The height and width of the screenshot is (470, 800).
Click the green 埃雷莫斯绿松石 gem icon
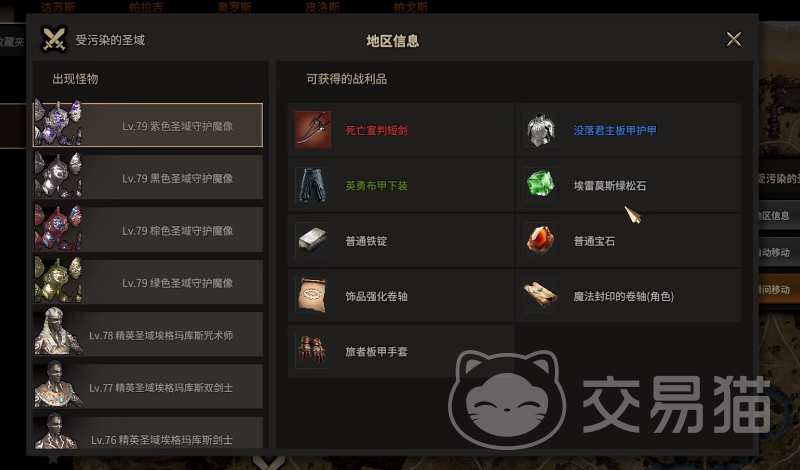coord(540,184)
